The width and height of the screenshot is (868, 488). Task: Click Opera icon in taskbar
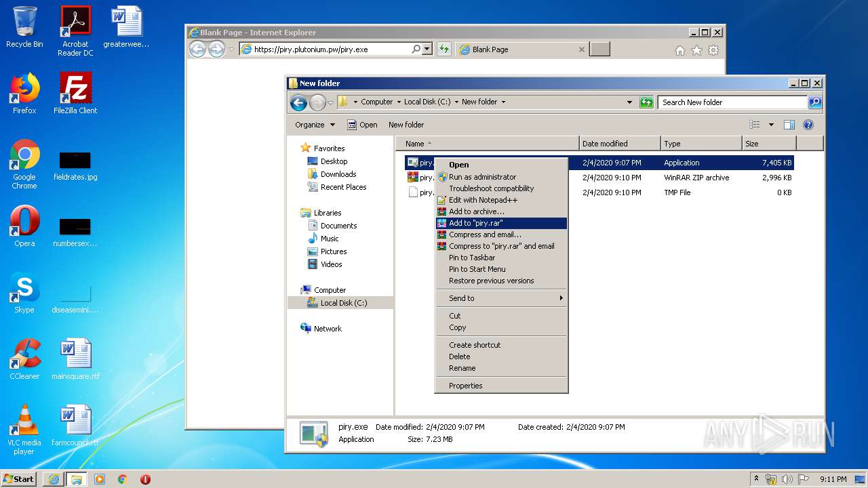coord(145,479)
